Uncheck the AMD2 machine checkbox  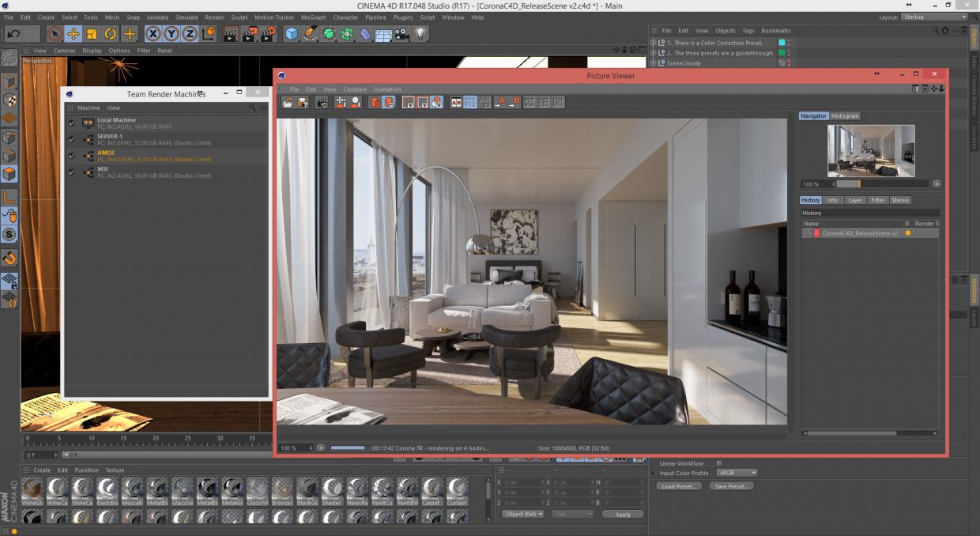72,156
